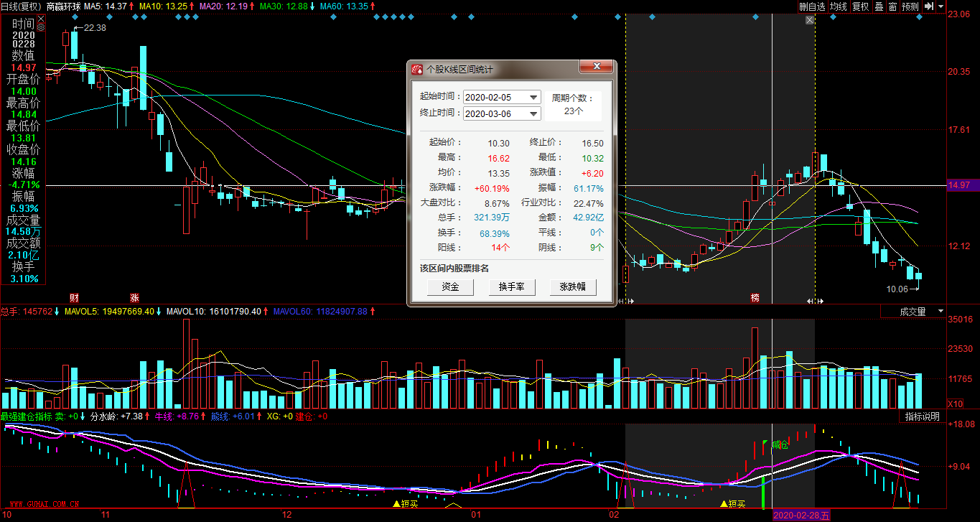Screen dimensions: 980x522
Task: Close the selected interval range overlay
Action: (810, 20)
